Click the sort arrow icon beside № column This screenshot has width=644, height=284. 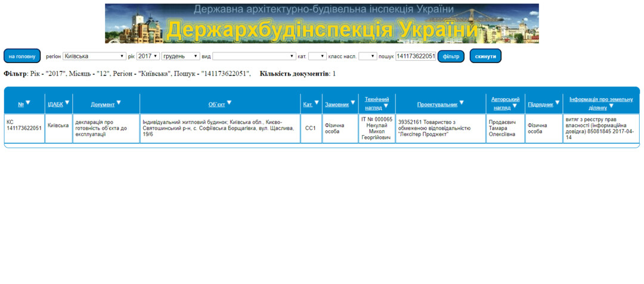(28, 103)
